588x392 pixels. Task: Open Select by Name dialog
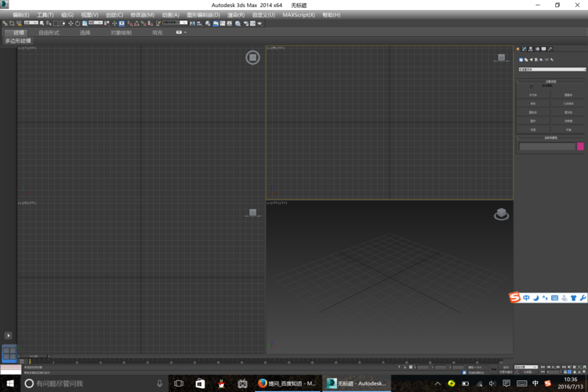(49, 24)
